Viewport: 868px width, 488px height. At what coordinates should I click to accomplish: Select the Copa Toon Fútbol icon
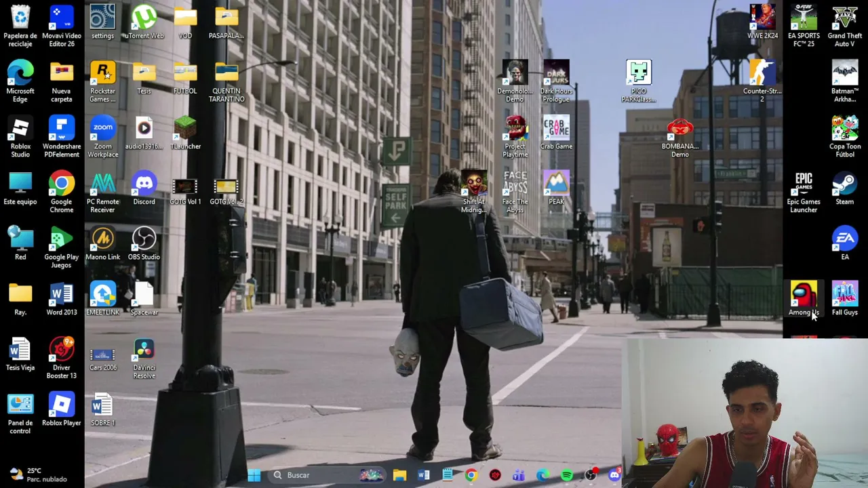[845, 137]
